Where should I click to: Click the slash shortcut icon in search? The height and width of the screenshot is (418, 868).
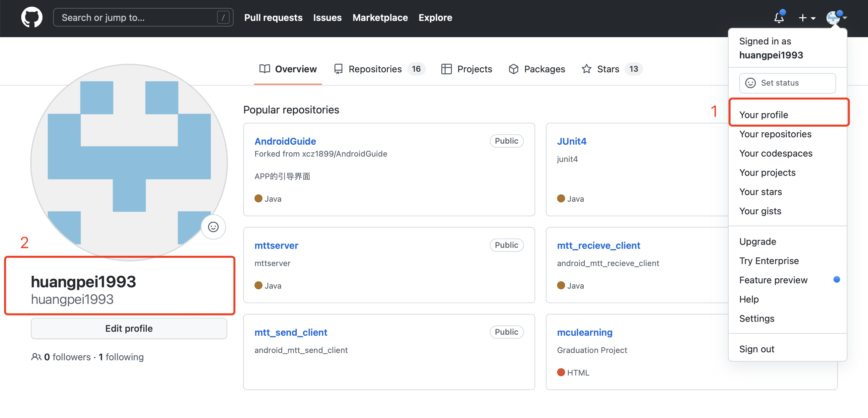223,18
